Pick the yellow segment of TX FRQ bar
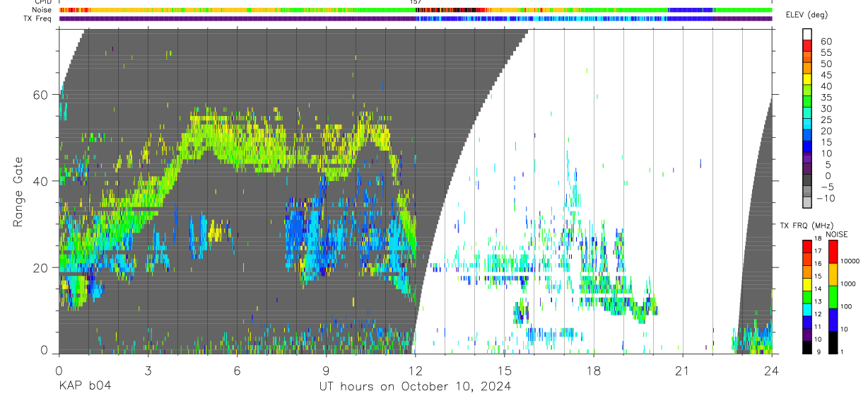This screenshot has height=401, width=868. [x=807, y=284]
